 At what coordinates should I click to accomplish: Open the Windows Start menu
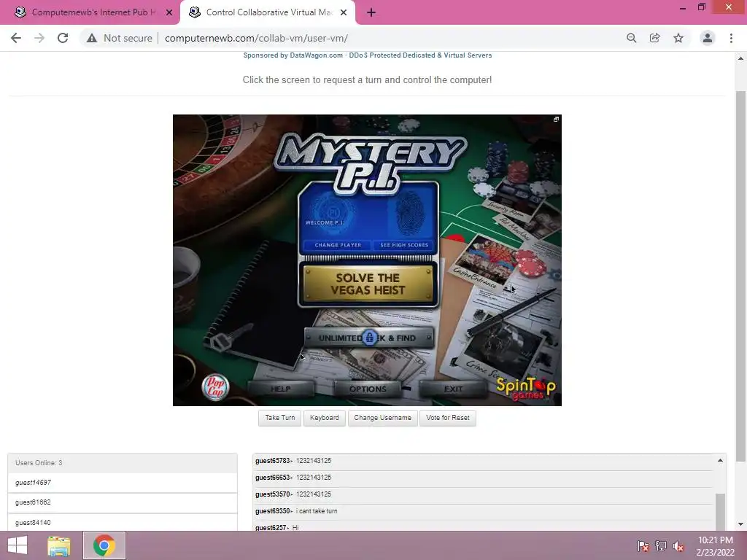pyautogui.click(x=18, y=545)
